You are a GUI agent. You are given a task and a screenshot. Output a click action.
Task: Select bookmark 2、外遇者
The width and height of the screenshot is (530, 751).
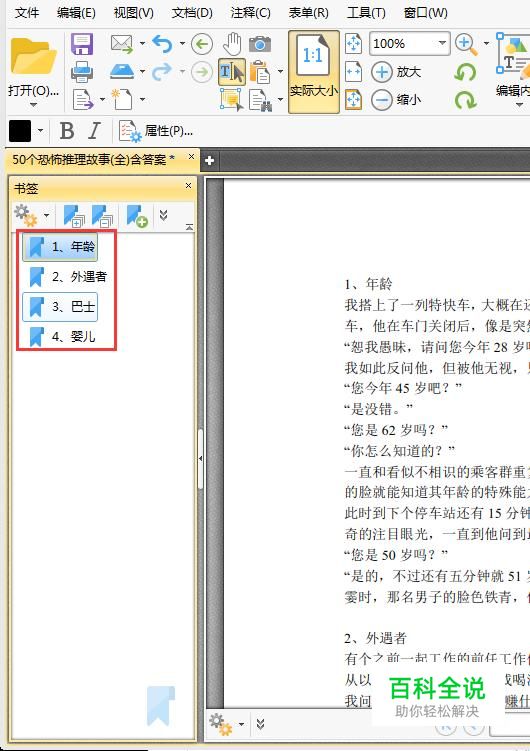click(68, 277)
